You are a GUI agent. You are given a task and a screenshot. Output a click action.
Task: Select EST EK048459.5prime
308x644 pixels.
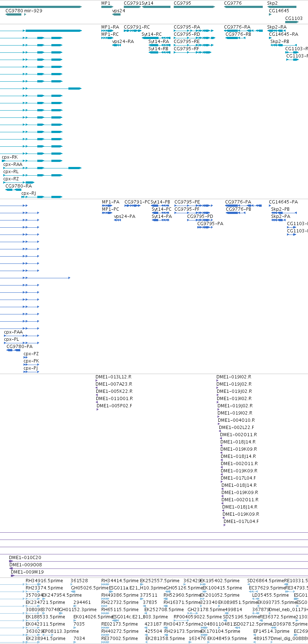(x=227, y=639)
